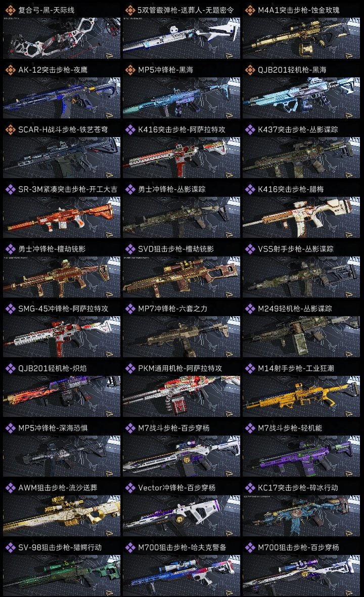Click the M7战斗步枪-轻机能 title label
The width and height of the screenshot is (364, 597).
(290, 428)
